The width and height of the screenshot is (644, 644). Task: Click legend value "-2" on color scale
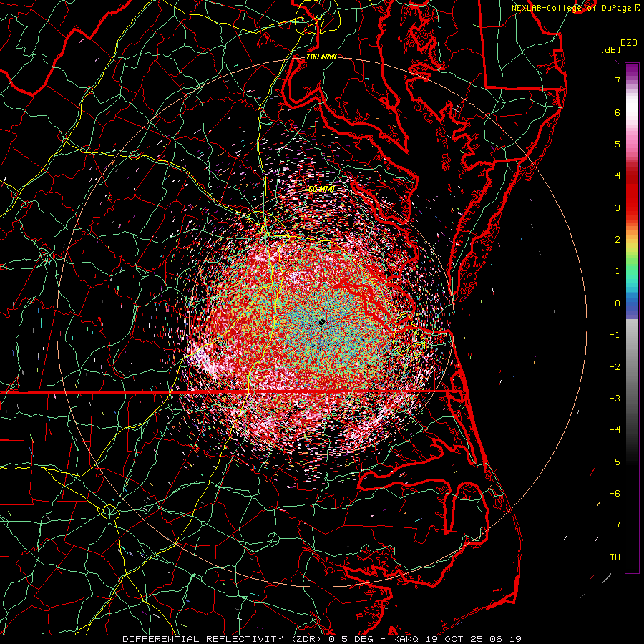[615, 366]
